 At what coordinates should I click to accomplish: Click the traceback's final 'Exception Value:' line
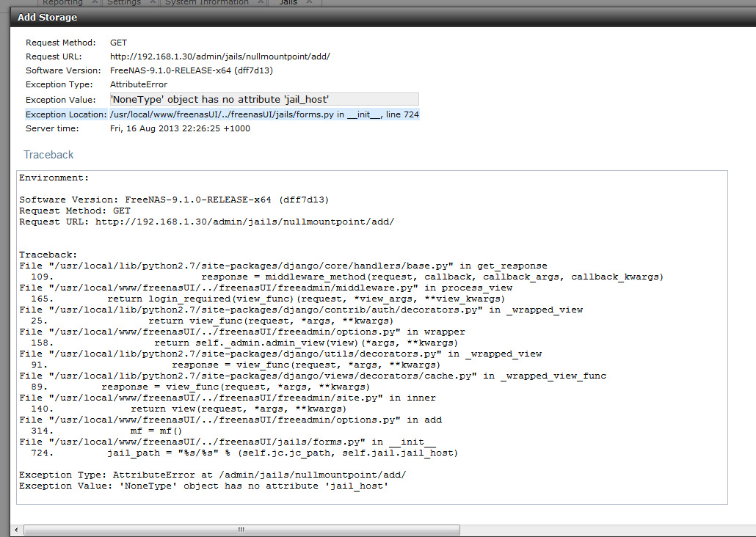point(204,486)
